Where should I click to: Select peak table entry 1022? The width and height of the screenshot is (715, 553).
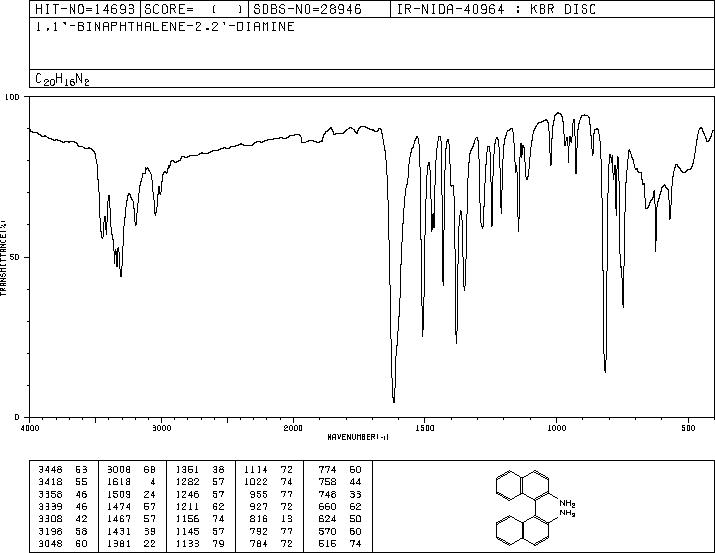(x=268, y=482)
